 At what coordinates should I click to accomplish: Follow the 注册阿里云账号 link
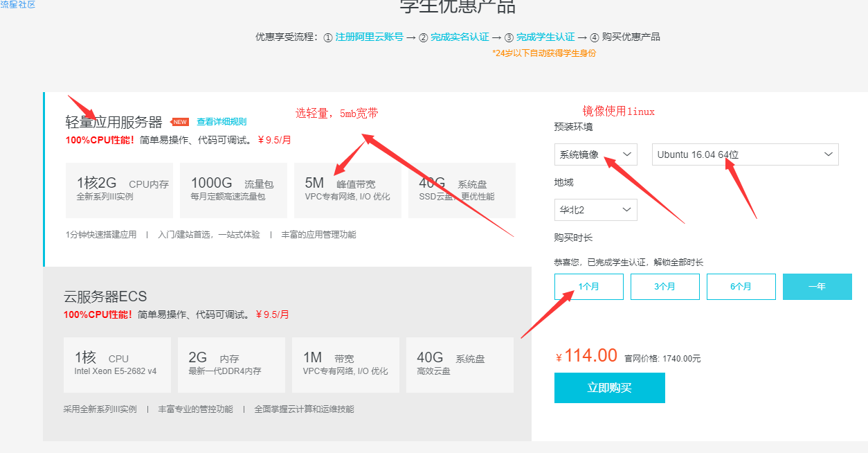tap(369, 37)
